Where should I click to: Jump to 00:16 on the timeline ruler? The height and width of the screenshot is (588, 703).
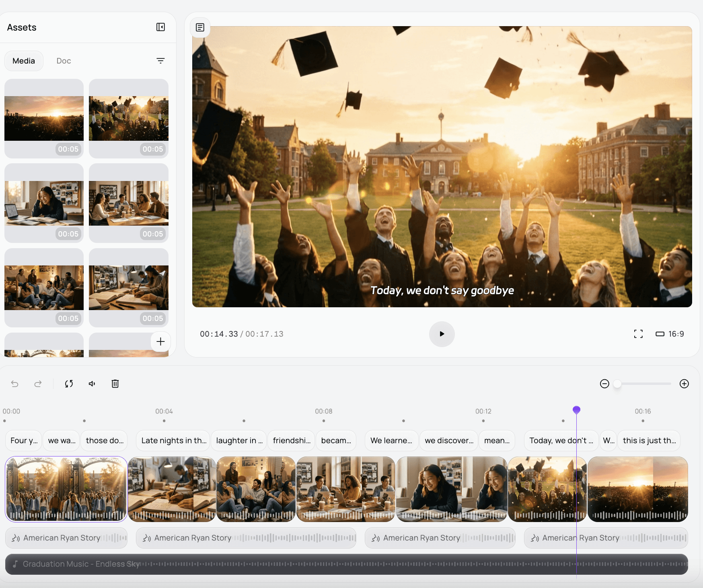tap(643, 411)
